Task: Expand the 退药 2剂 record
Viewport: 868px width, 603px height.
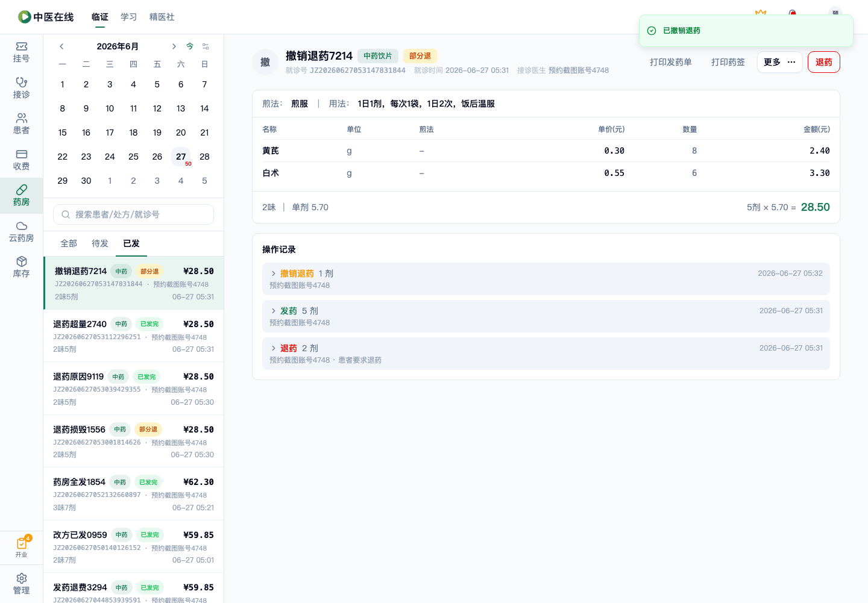Action: (546, 354)
